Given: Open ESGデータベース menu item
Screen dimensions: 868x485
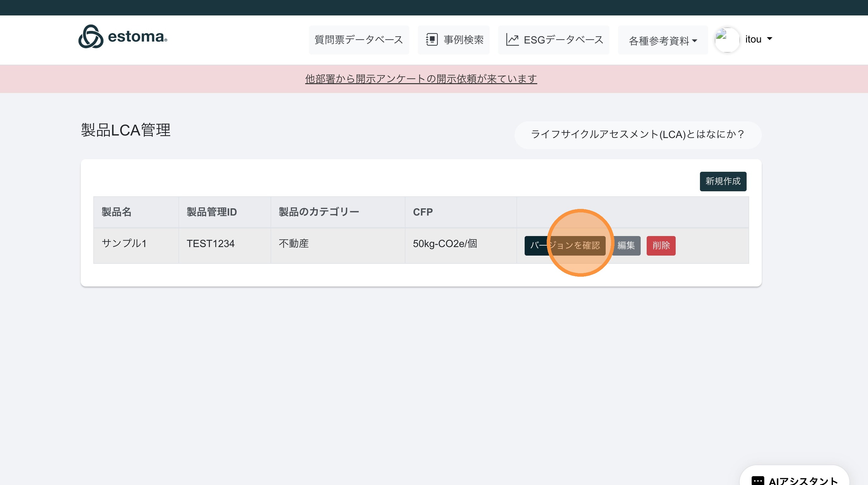Looking at the screenshot, I should (563, 40).
